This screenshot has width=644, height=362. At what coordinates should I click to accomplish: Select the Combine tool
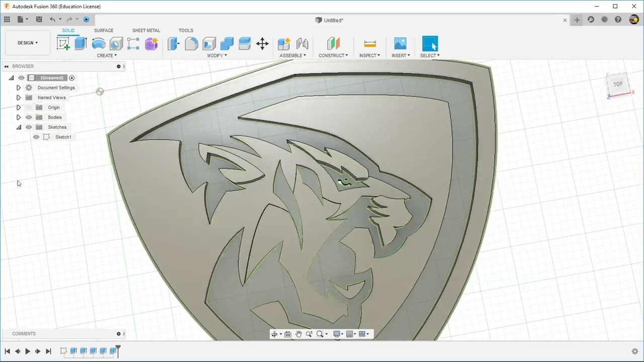227,44
